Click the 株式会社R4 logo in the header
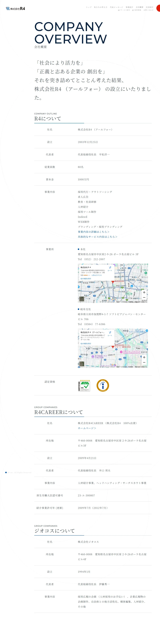160x644 pixels. [x=15, y=8]
